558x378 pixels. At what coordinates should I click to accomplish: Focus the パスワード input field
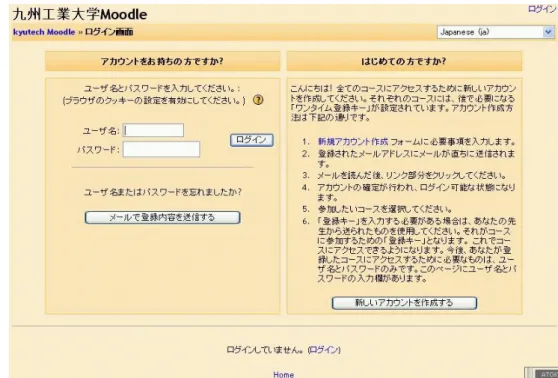coord(161,149)
